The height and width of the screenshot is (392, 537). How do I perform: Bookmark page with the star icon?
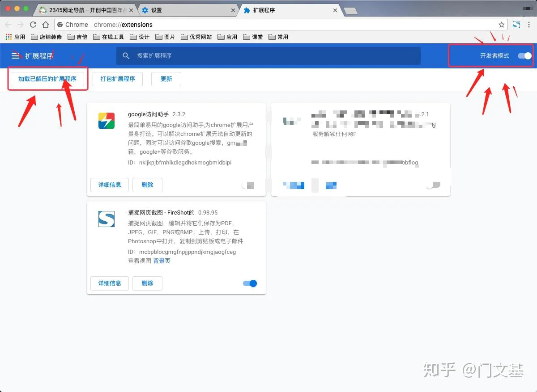[x=502, y=25]
